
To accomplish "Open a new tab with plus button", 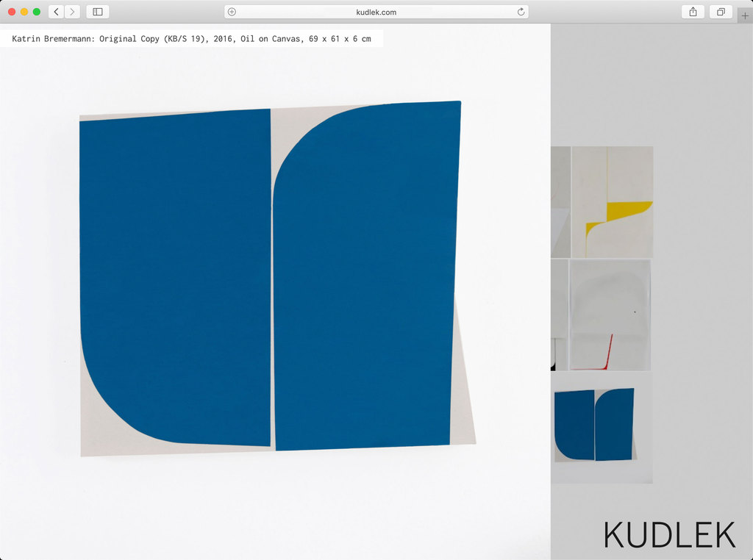I will point(745,15).
